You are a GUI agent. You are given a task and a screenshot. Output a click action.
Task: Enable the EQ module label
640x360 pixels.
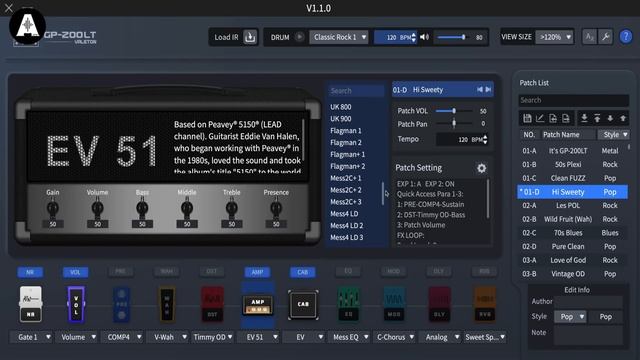coord(348,271)
